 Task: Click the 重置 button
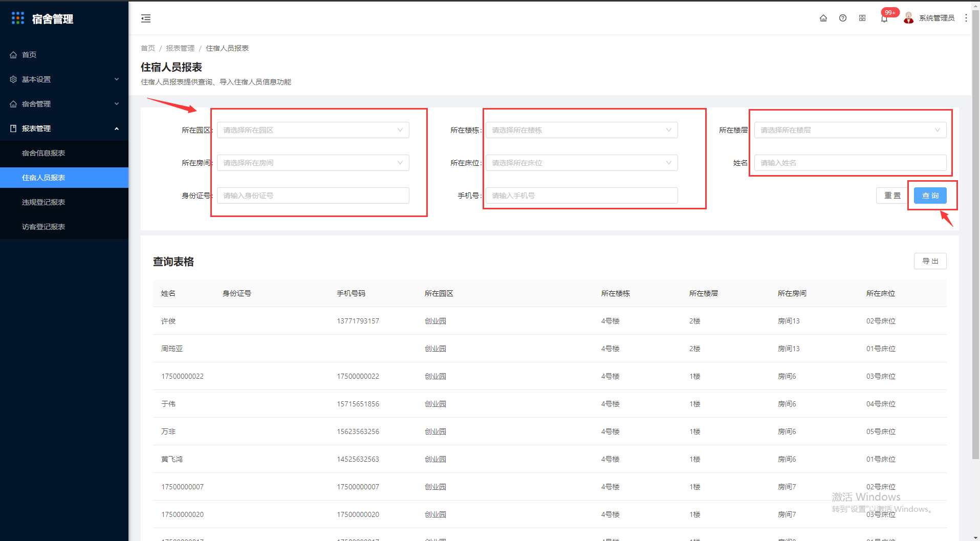892,196
